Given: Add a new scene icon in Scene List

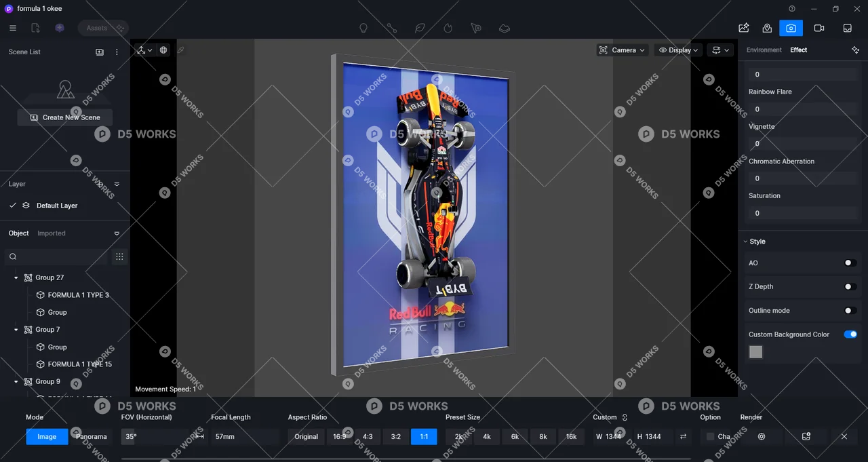Looking at the screenshot, I should pos(100,52).
